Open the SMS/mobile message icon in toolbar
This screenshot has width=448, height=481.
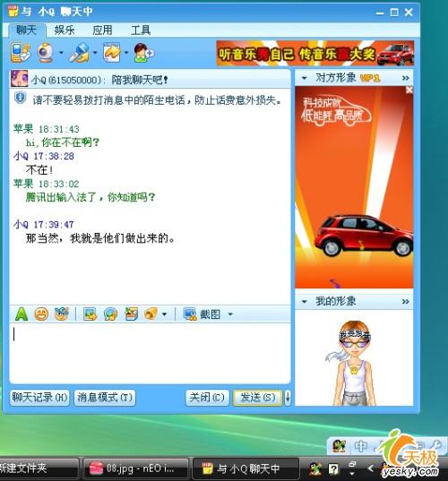click(21, 53)
